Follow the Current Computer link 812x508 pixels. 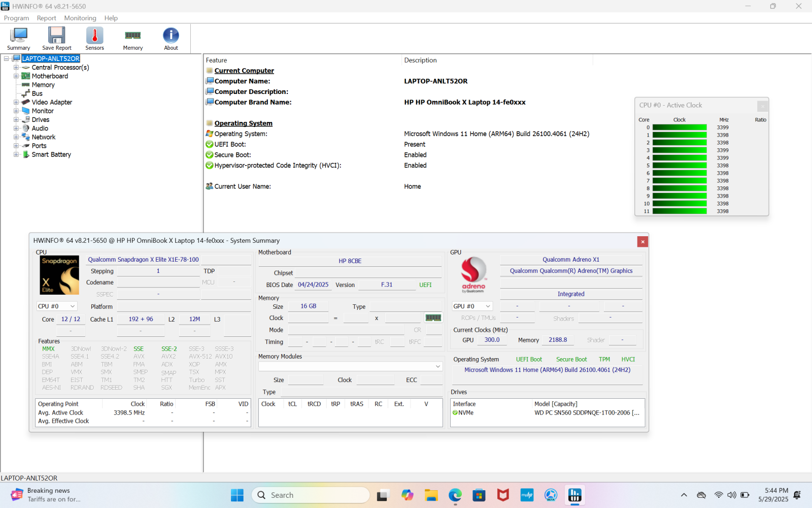pyautogui.click(x=244, y=70)
